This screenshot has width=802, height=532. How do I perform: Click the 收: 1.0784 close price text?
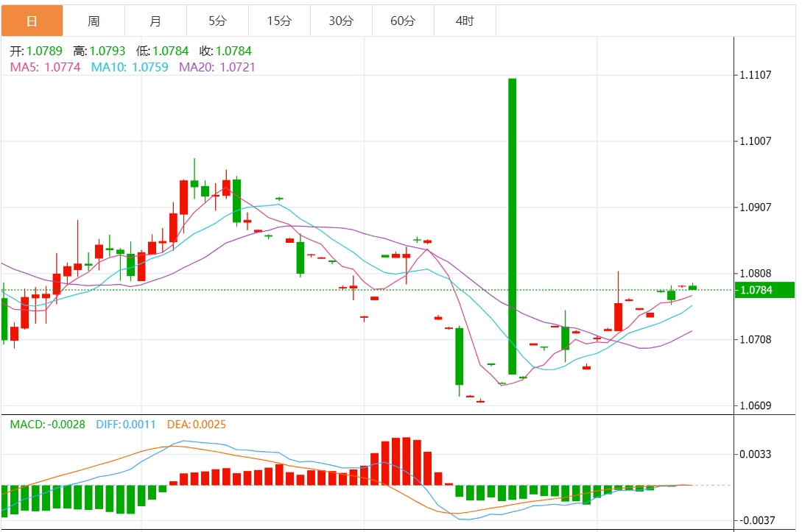pyautogui.click(x=225, y=51)
